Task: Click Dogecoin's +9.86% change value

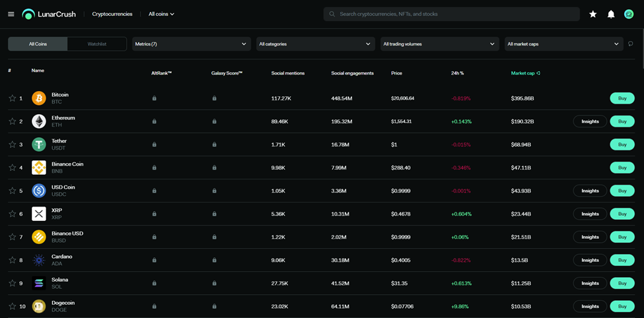Action: pyautogui.click(x=460, y=307)
